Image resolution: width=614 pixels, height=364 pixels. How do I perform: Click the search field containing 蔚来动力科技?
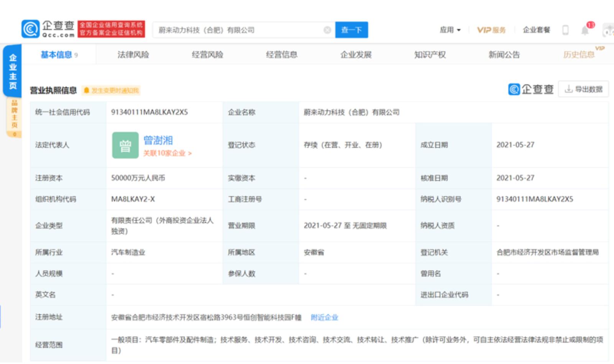(x=244, y=30)
